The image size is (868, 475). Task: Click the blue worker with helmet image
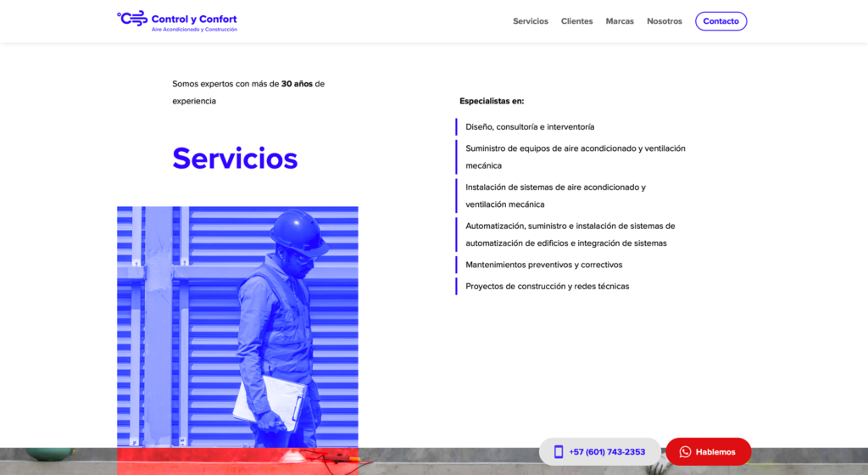(x=237, y=327)
